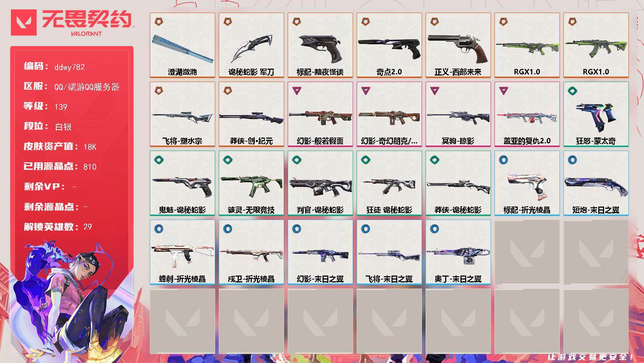Open the 盖亚的复仇2.0 weapon card
The width and height of the screenshot is (644, 363).
(x=527, y=114)
